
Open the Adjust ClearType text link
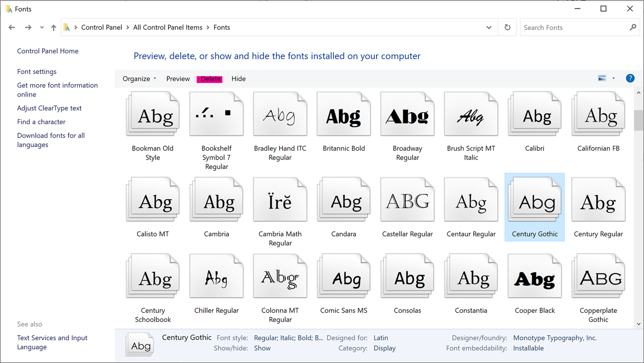click(49, 108)
